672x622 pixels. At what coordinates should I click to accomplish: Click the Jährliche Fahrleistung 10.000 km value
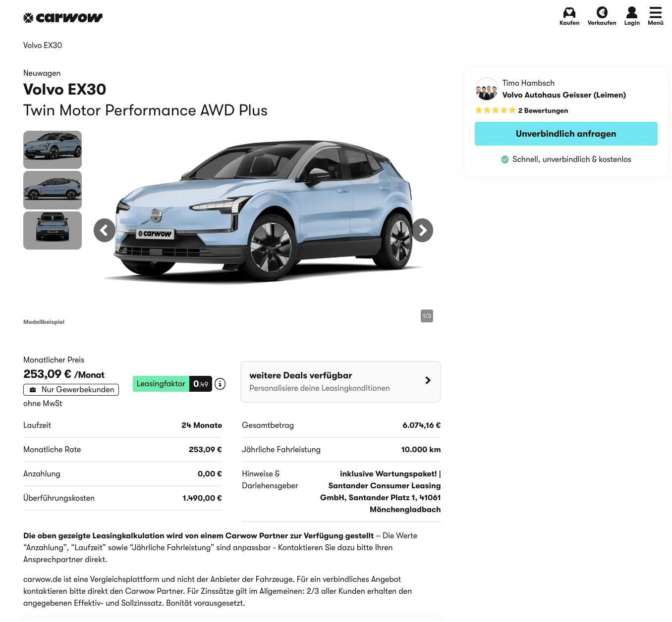(421, 450)
